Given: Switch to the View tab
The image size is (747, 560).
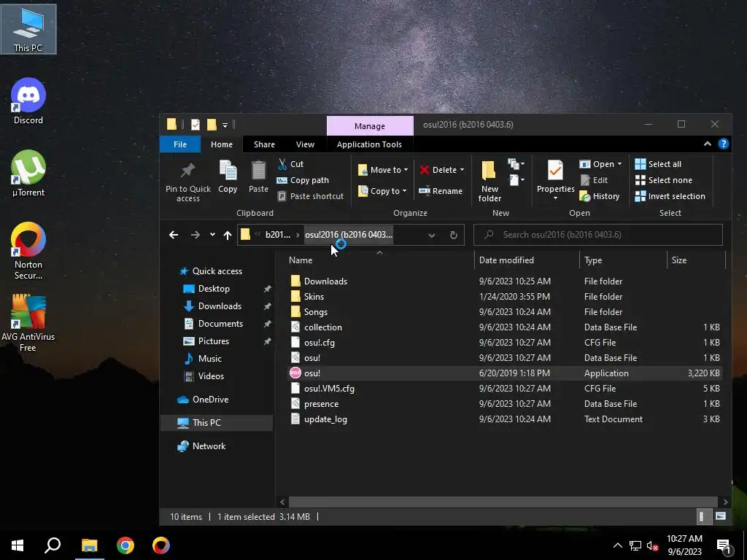Looking at the screenshot, I should point(305,144).
